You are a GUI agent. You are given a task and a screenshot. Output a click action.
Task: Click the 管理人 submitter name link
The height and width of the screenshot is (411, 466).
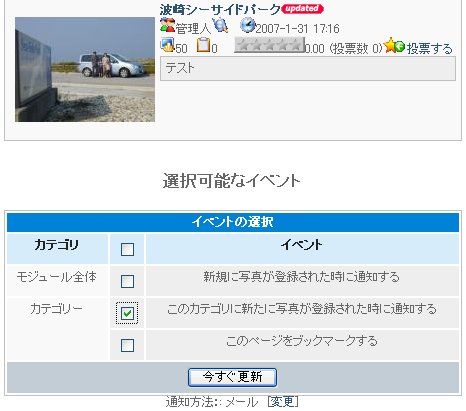click(193, 29)
